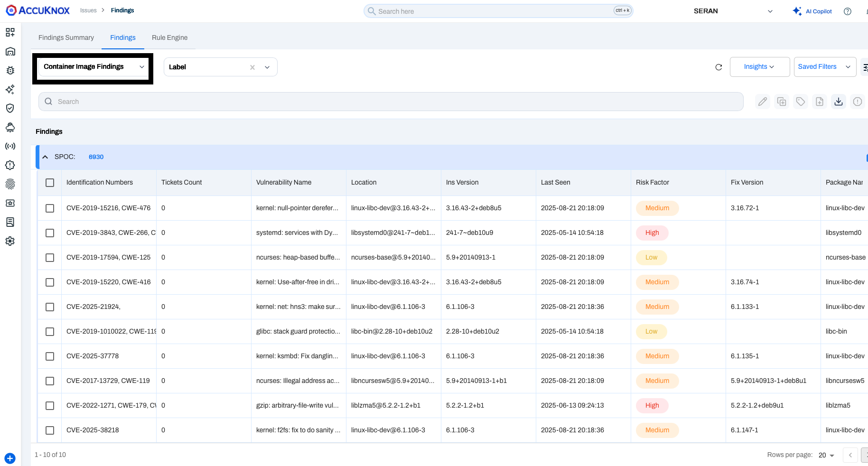Click the fingerprint icon in sidebar
The height and width of the screenshot is (466, 868).
click(10, 184)
